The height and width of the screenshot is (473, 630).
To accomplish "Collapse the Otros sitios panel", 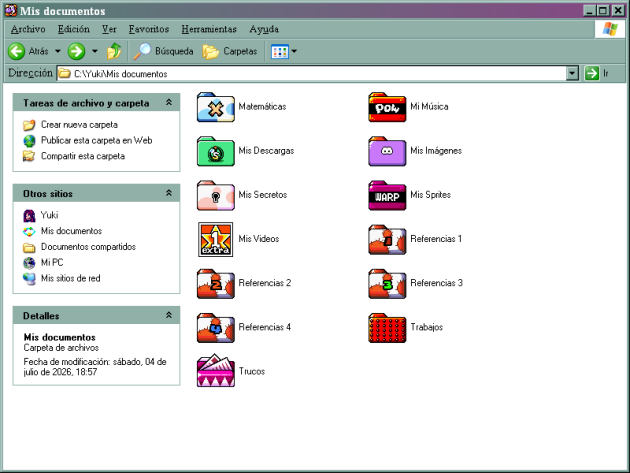I will tap(169, 193).
